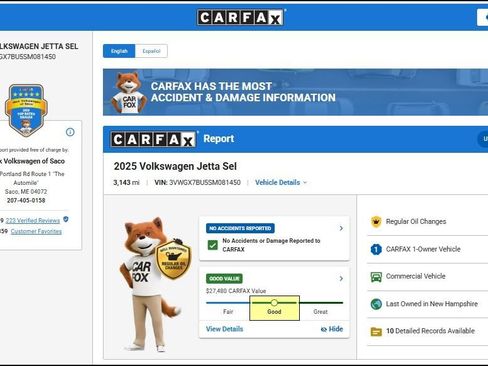The height and width of the screenshot is (366, 488).
Task: Switch report language to Español
Action: point(151,51)
